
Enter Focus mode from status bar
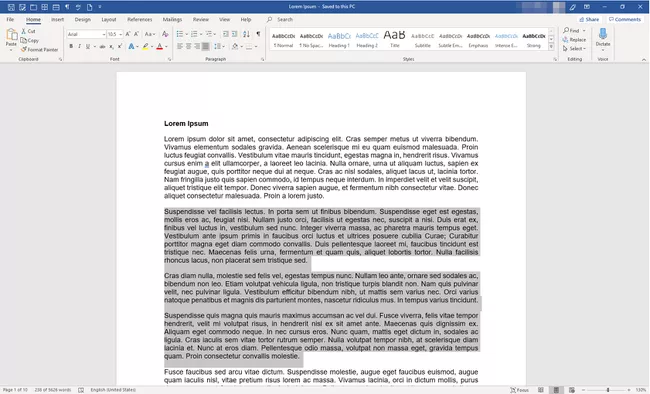pos(519,390)
